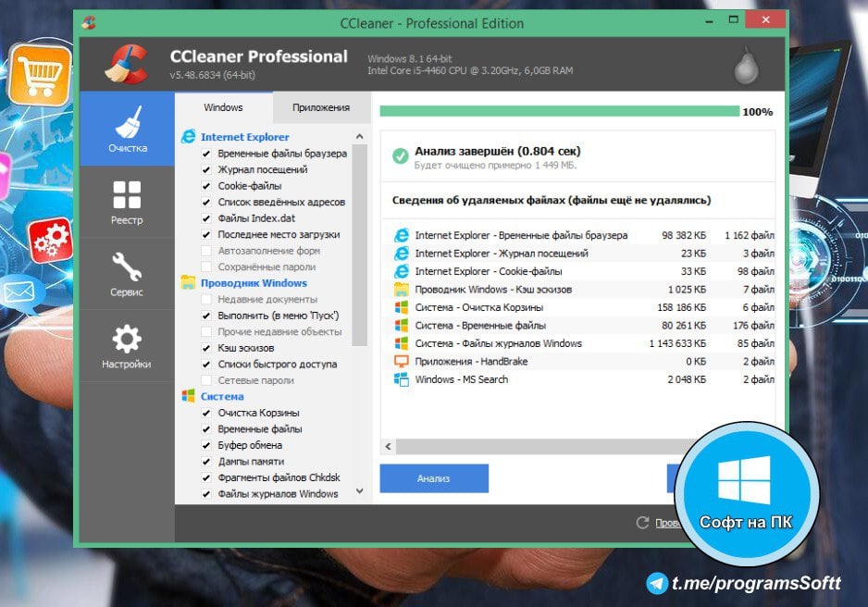Screen dimensions: 868x607
Task: Open the Сервис tools wrench icon
Action: click(127, 267)
